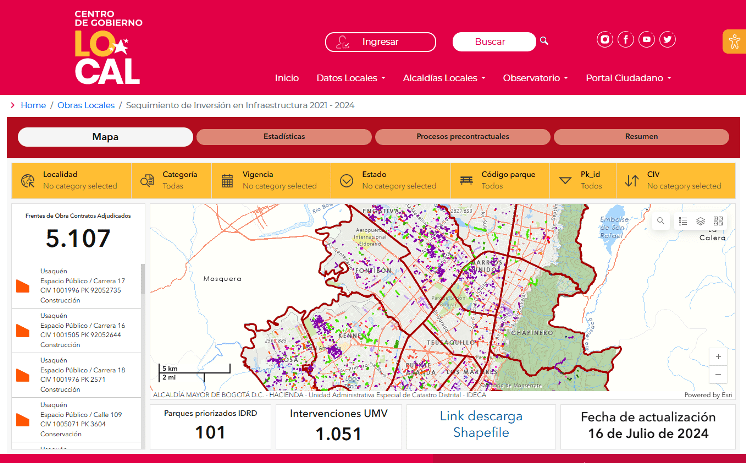
Task: Open the map layers panel
Action: tap(701, 221)
